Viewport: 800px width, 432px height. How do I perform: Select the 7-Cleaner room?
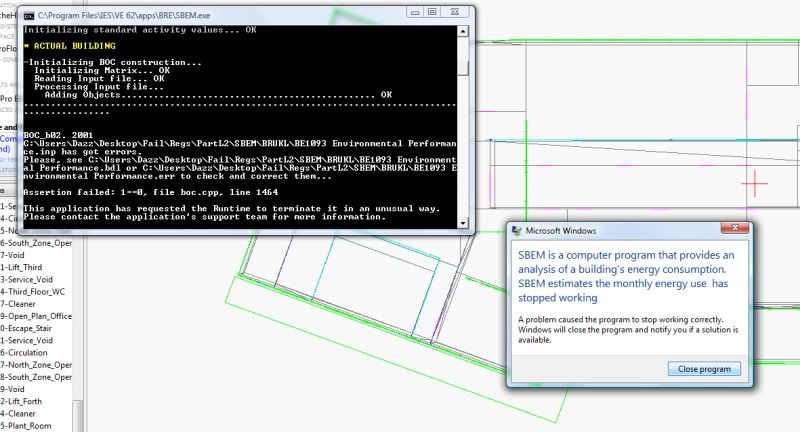(18, 304)
